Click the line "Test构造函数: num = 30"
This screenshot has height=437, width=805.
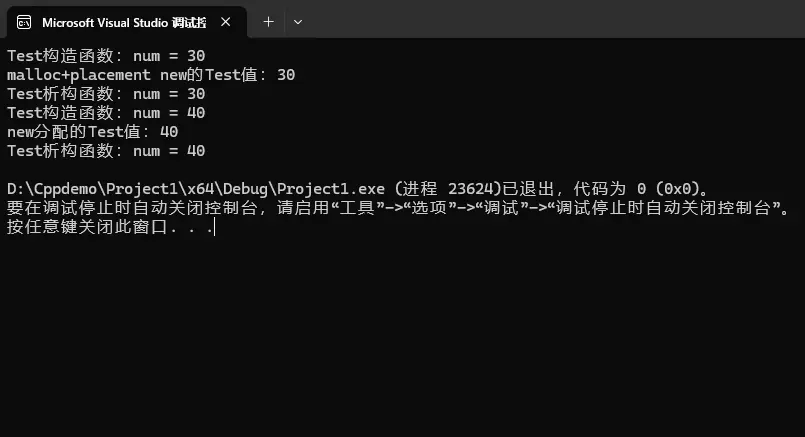click(106, 56)
